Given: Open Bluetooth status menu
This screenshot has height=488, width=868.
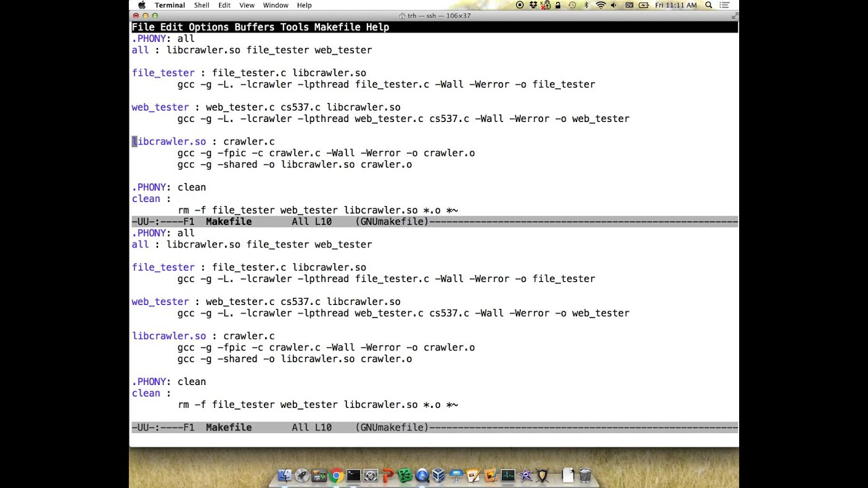Looking at the screenshot, I should (x=587, y=5).
